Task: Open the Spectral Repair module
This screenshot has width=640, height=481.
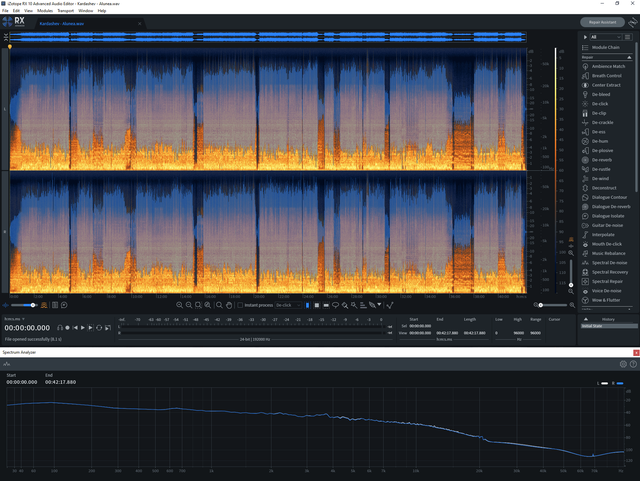Action: point(602,281)
